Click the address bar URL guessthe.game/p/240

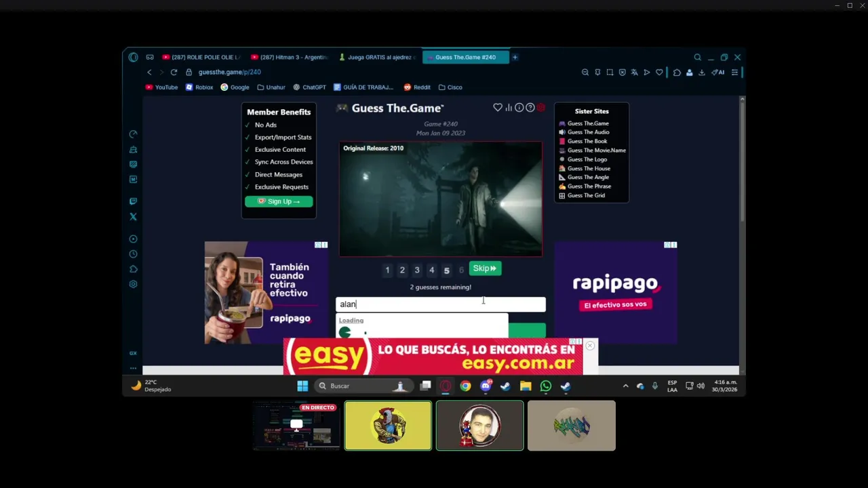pyautogui.click(x=230, y=73)
